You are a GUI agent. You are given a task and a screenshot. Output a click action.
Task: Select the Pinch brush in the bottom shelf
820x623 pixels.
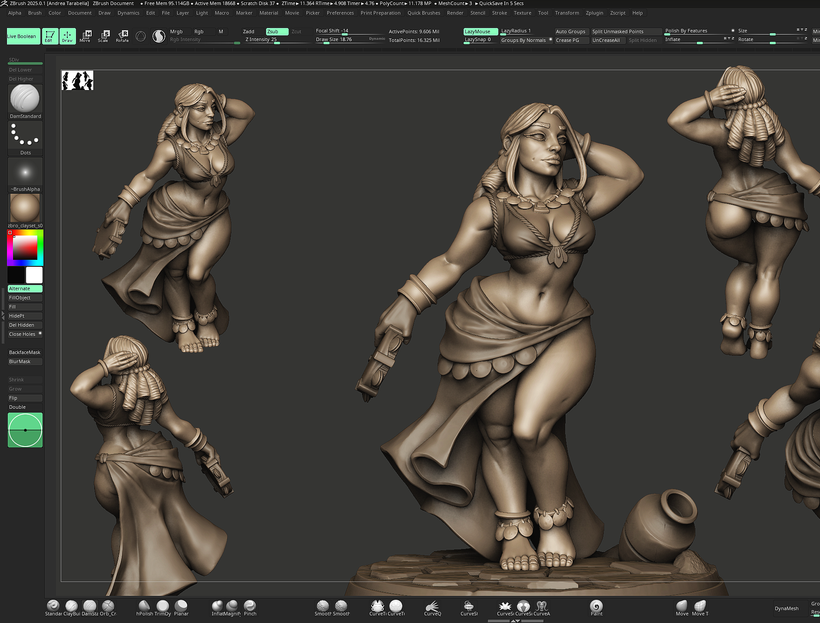point(250,607)
